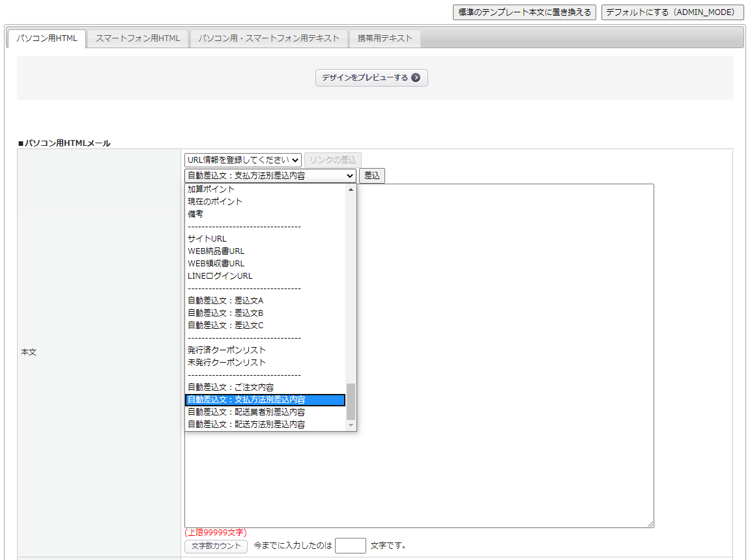Click the character count input field

click(x=350, y=546)
